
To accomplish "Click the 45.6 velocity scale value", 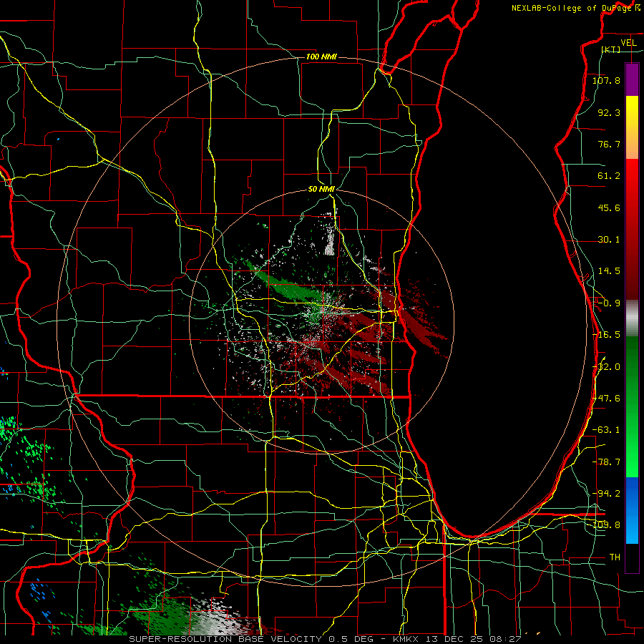I will click(x=609, y=208).
